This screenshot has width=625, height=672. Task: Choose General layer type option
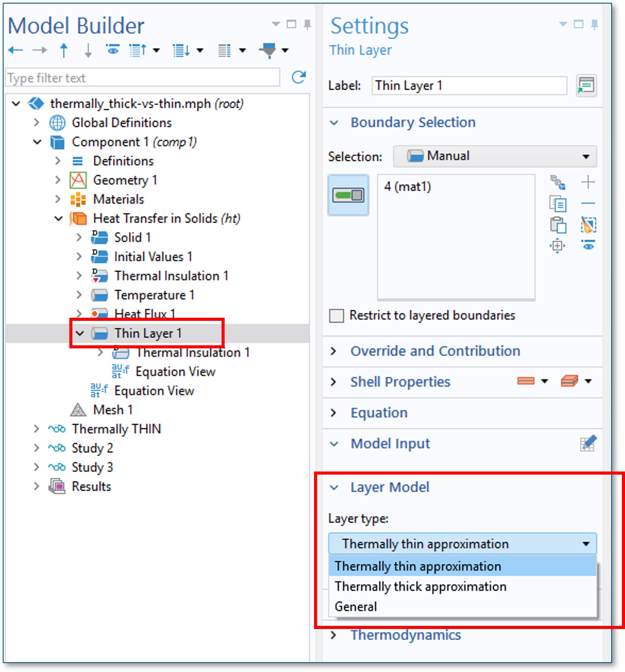(356, 606)
